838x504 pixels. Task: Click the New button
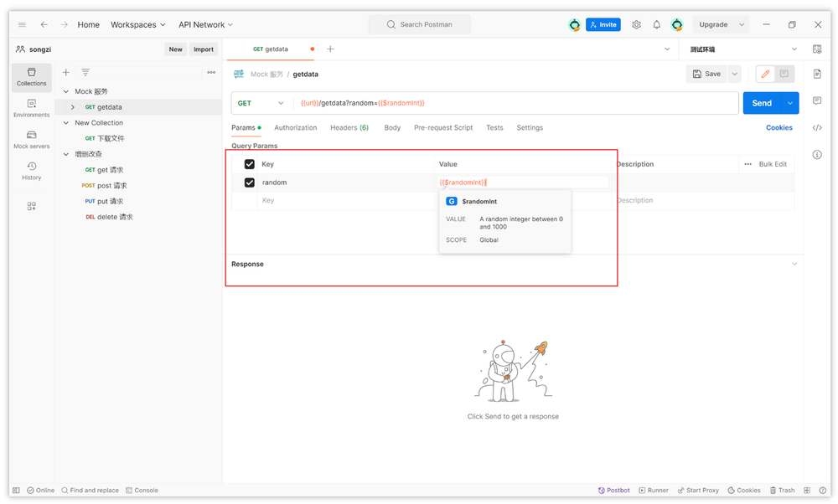[x=175, y=49]
